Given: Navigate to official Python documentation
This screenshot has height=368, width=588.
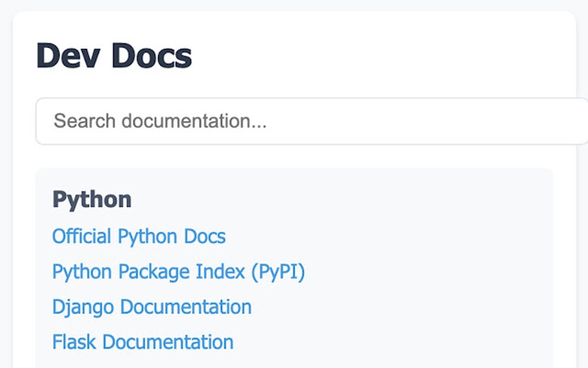Looking at the screenshot, I should tap(139, 236).
